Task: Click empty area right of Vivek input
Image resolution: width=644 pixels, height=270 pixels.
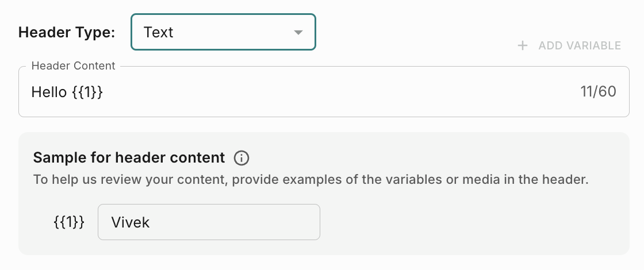Action: pos(460,222)
